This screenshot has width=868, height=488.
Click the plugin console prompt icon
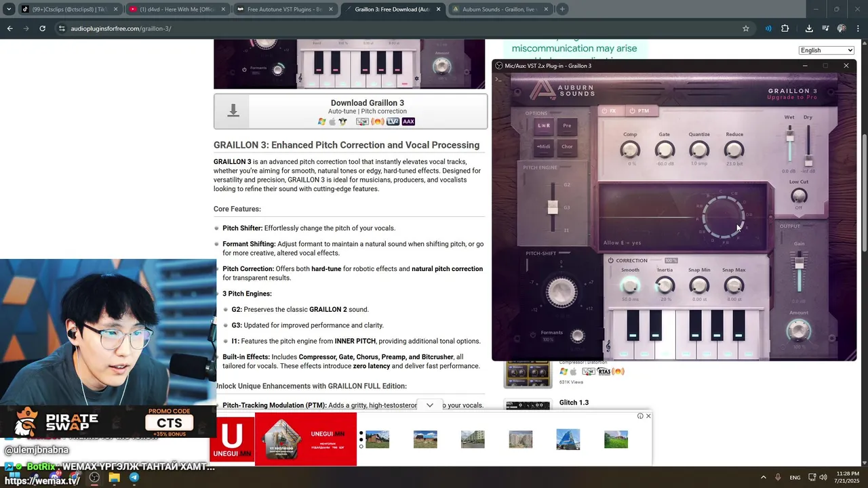point(498,79)
